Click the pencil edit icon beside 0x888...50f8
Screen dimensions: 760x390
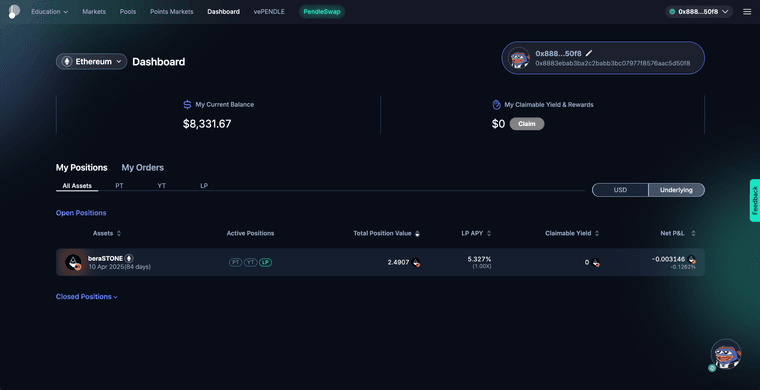[x=589, y=53]
